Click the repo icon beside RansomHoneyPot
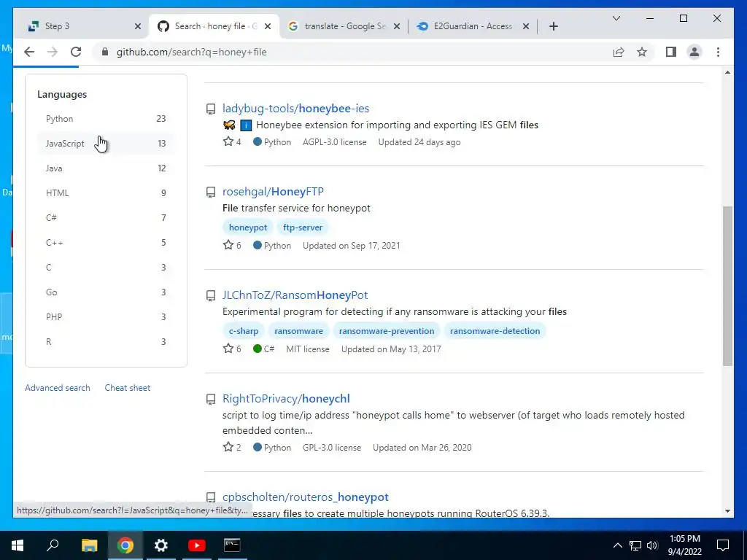This screenshot has width=747, height=560. (x=211, y=296)
